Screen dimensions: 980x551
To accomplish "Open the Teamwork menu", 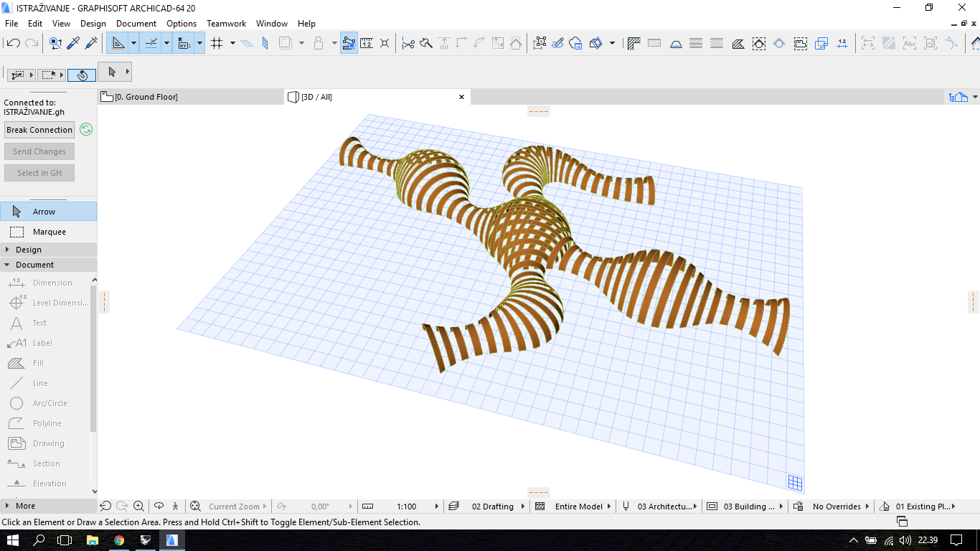I will click(227, 24).
